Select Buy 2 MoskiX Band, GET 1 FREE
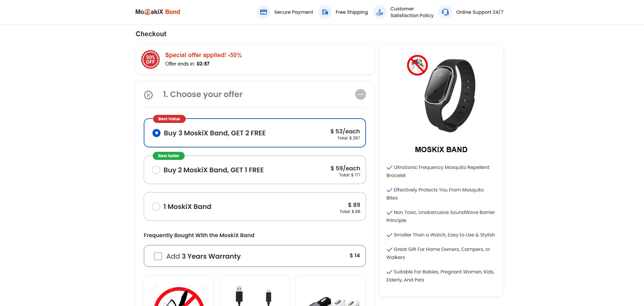This screenshot has height=306, width=644. [156, 170]
